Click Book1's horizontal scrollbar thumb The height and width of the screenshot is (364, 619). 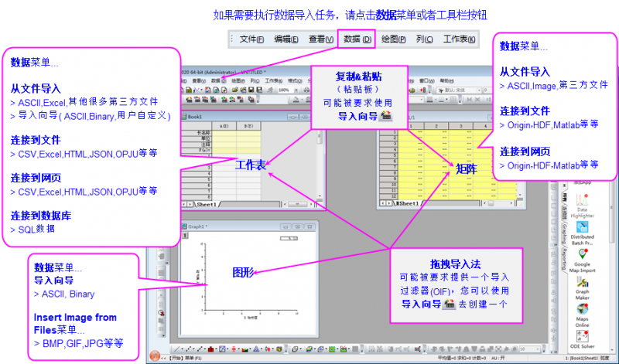tap(296, 204)
